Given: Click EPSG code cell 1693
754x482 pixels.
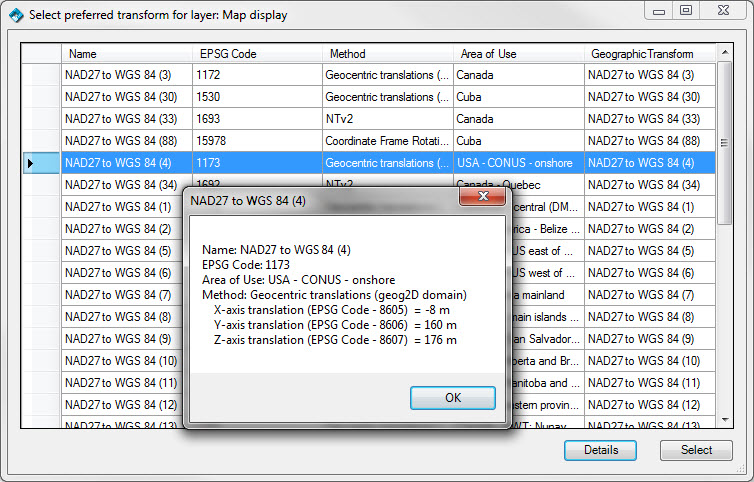Looking at the screenshot, I should click(257, 119).
